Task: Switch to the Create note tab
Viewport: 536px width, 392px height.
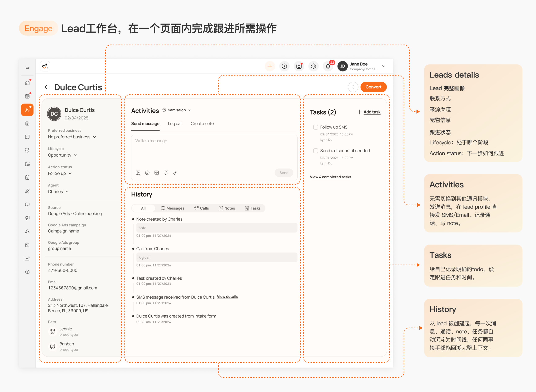Action: pos(202,124)
